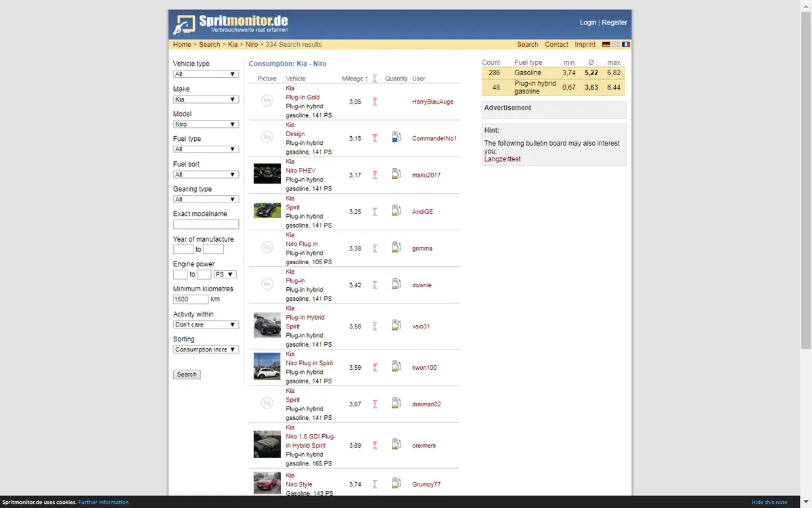812x508 pixels.
Task: Open the Fuel type dropdown
Action: click(x=206, y=149)
